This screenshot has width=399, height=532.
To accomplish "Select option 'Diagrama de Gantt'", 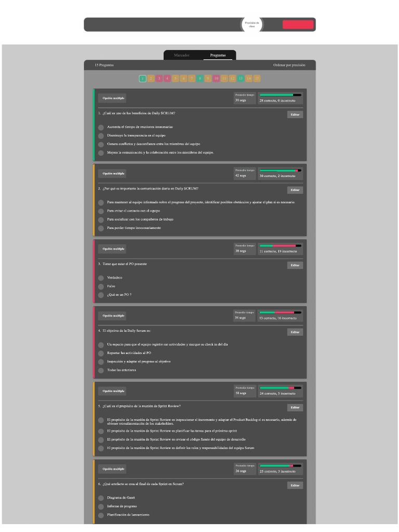I will point(101,498).
